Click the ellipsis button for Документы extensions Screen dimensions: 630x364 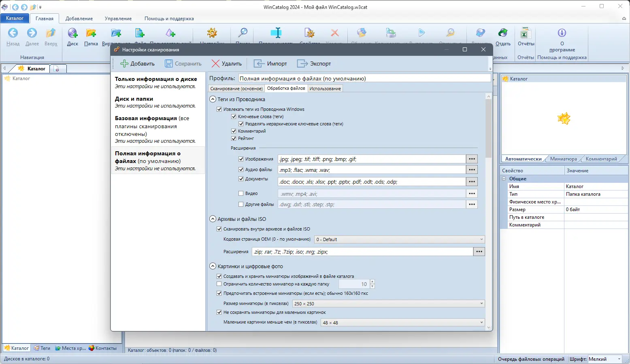[472, 182]
